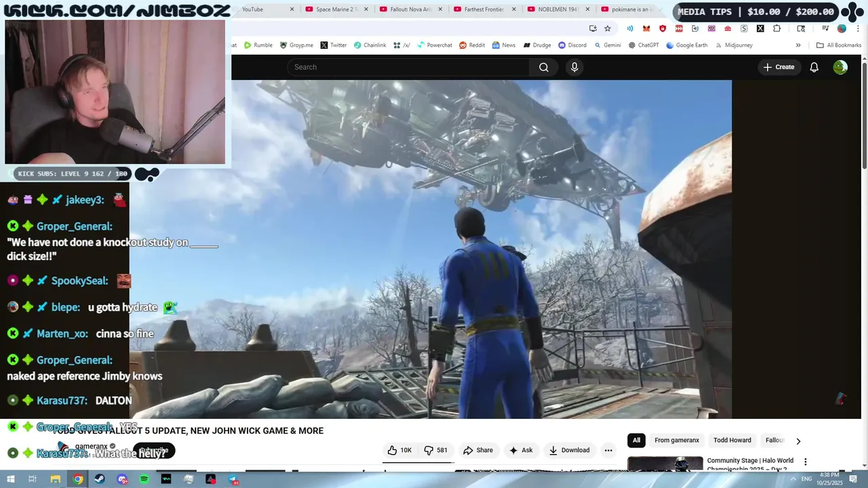Switch to Chrome in the taskbar
The height and width of the screenshot is (488, 868).
78,479
